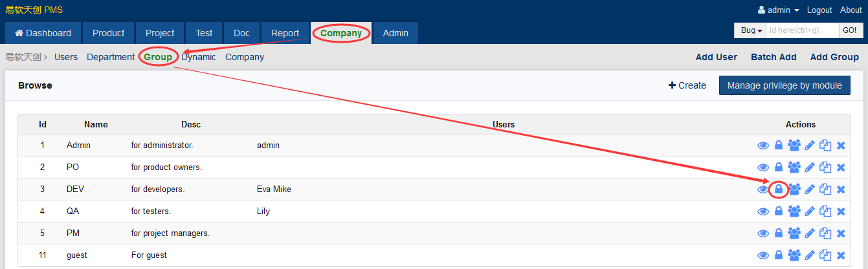
Task: Switch to the Project tab
Action: click(160, 33)
